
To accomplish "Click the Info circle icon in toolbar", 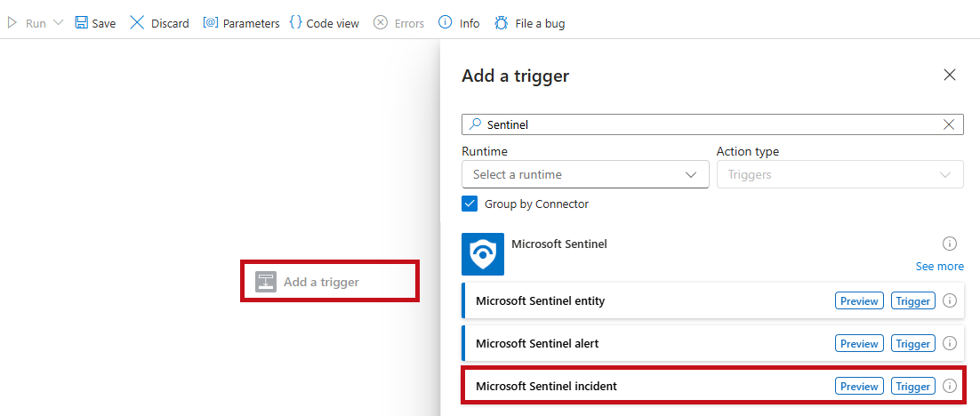I will pos(445,22).
